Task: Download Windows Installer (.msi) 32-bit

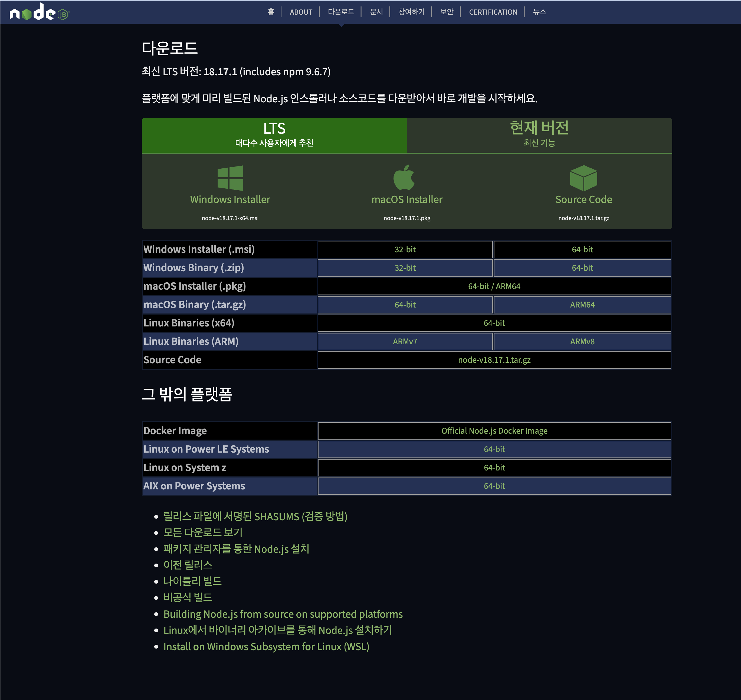Action: coord(405,249)
